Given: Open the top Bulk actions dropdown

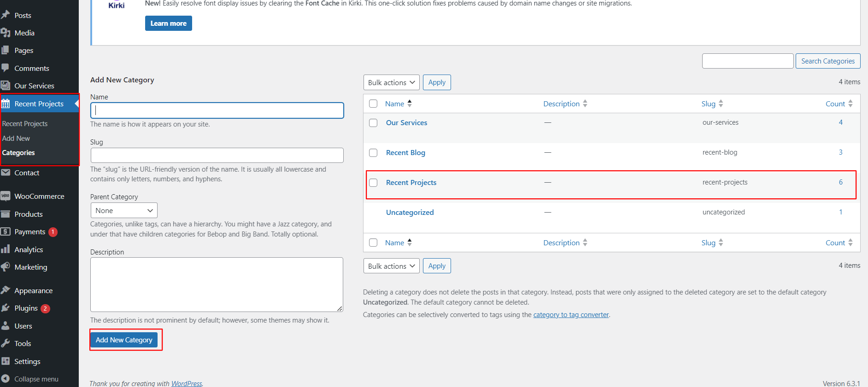Looking at the screenshot, I should coord(391,82).
